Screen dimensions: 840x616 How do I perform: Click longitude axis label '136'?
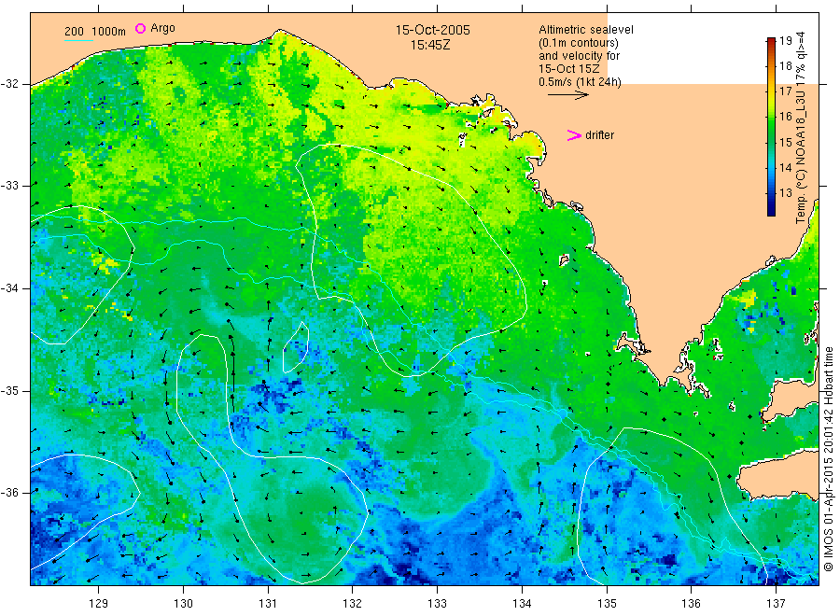point(691,604)
